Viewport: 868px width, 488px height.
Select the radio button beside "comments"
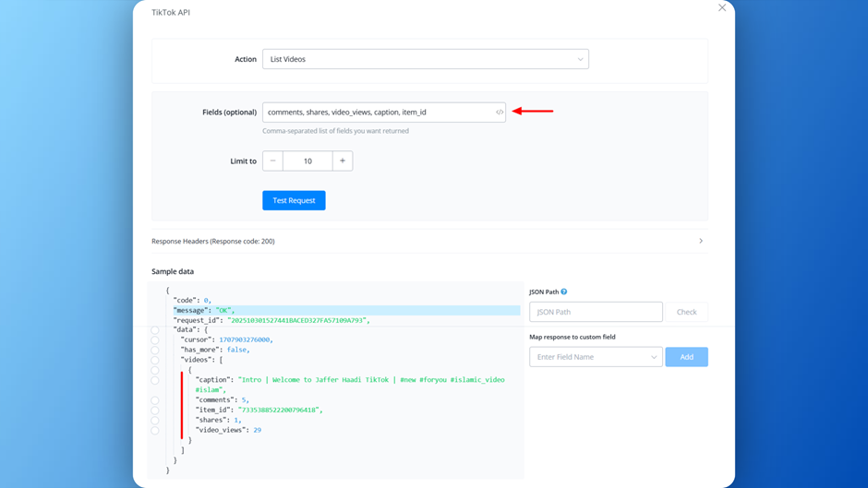point(155,400)
